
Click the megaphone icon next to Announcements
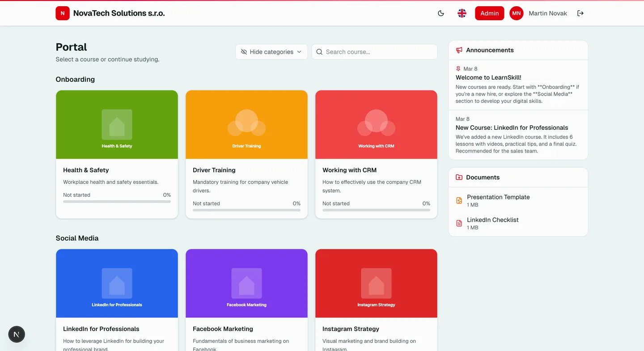(x=459, y=50)
